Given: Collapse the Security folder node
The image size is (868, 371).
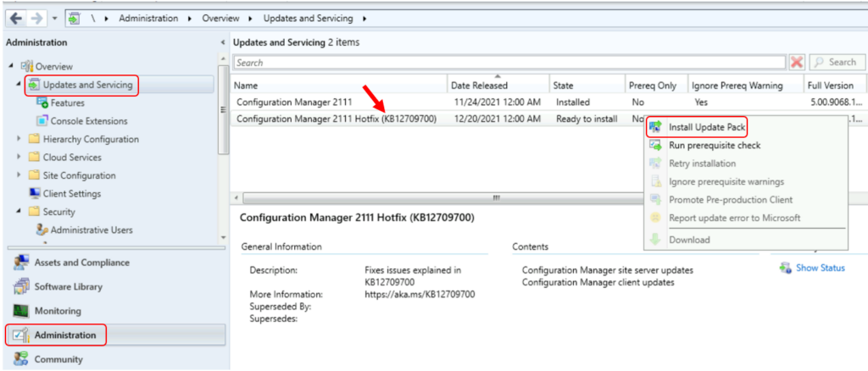Looking at the screenshot, I should point(19,212).
